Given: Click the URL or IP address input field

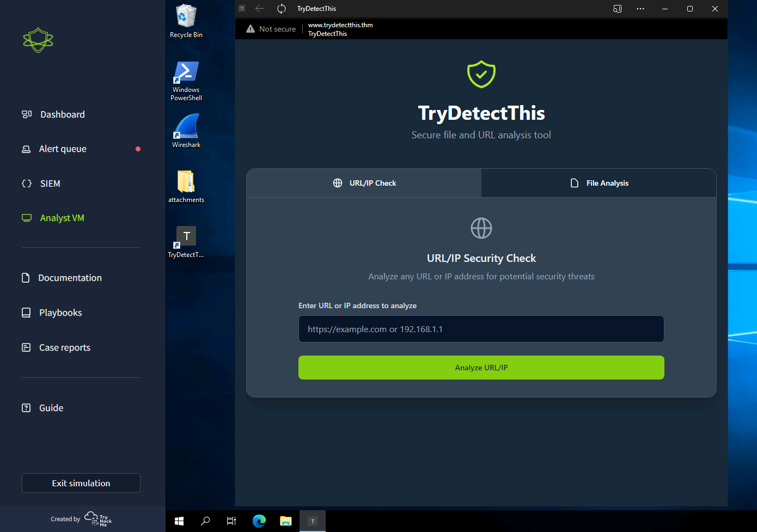Looking at the screenshot, I should click(x=481, y=329).
